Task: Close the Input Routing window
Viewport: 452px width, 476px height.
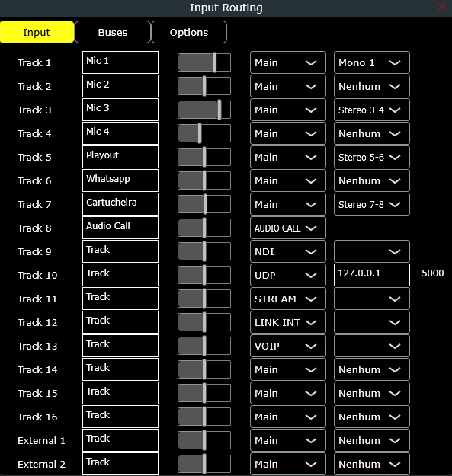Action: point(442,7)
